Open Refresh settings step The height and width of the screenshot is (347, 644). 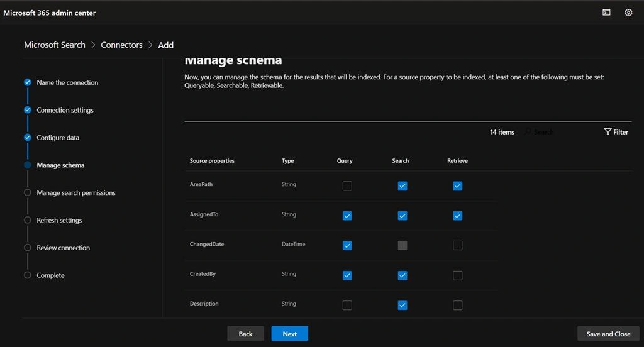(x=59, y=219)
